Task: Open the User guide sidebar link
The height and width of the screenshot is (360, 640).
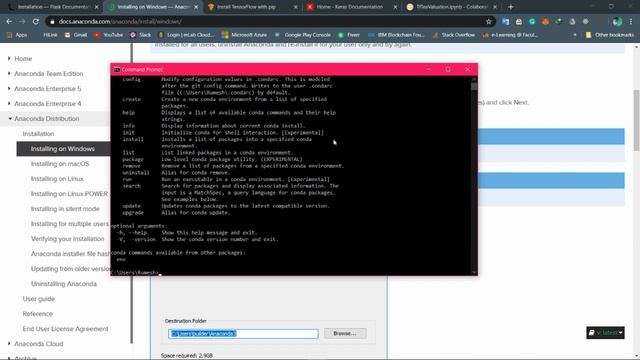Action: tap(39, 299)
